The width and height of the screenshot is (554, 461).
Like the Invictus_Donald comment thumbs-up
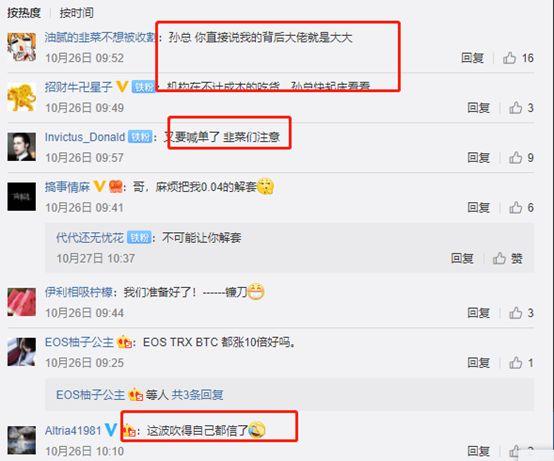click(515, 157)
